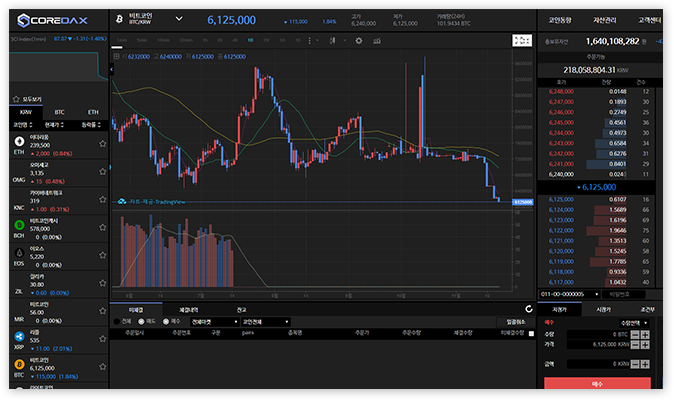The height and width of the screenshot is (400, 674).
Task: Favorite the ETH coin with star
Action: [x=102, y=144]
